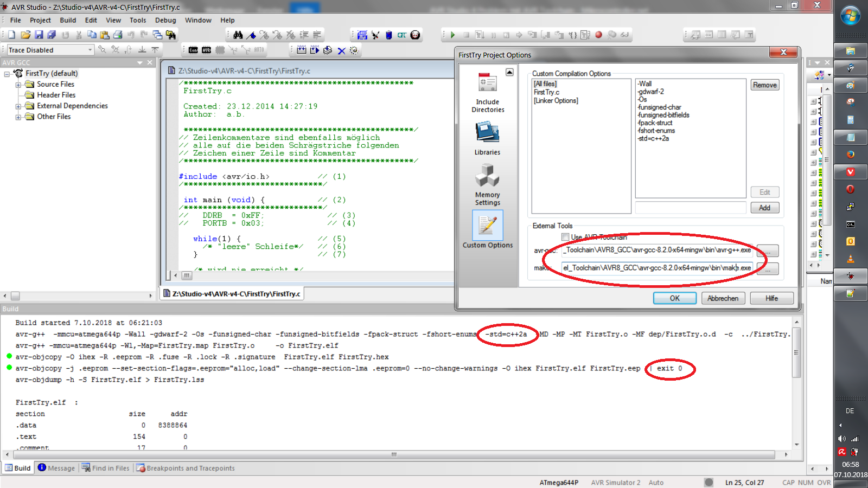This screenshot has width=868, height=488.
Task: Click the Remove button
Action: pos(765,85)
